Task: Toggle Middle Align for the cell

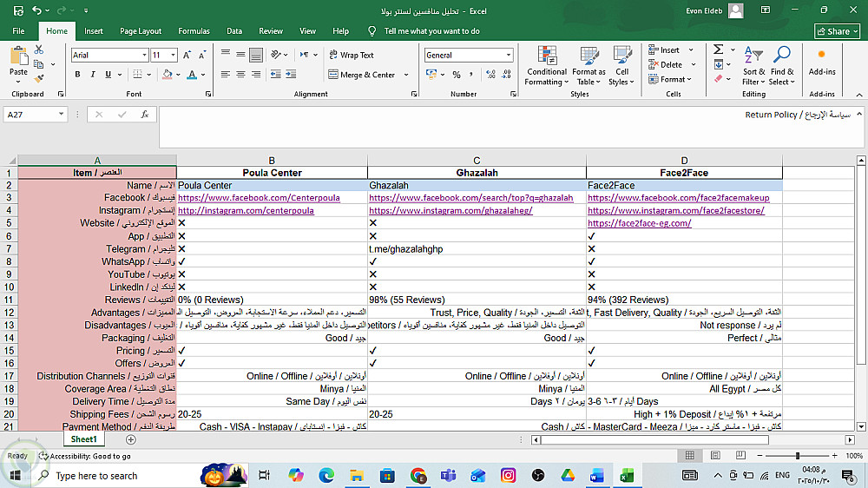Action: [x=240, y=55]
